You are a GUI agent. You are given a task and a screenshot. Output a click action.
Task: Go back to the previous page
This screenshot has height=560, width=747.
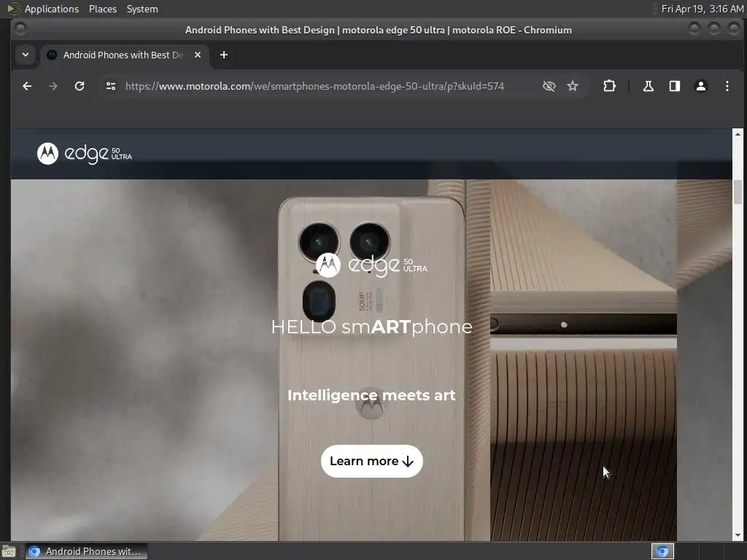click(27, 86)
